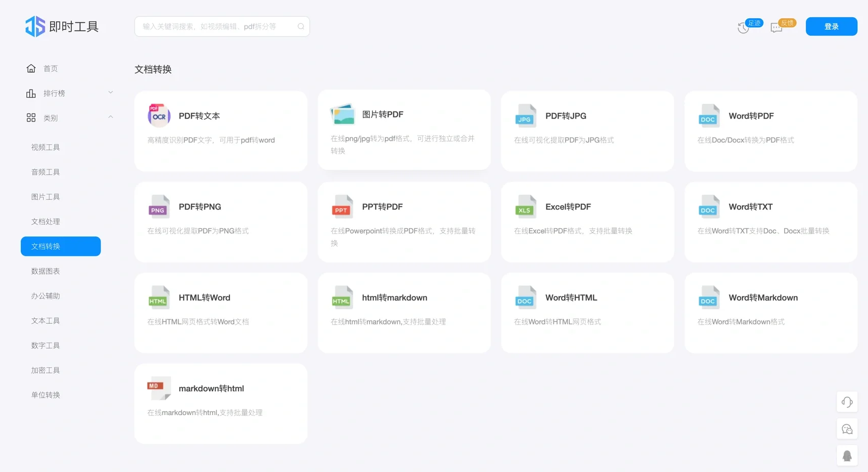
Task: Click the PNG file icon on PDF转PNG card
Action: coord(158,206)
